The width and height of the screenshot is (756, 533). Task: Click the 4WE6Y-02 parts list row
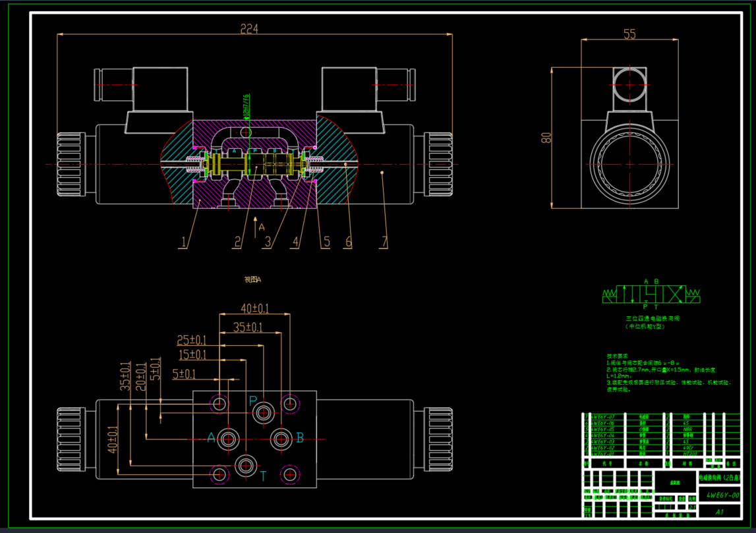pyautogui.click(x=662, y=448)
